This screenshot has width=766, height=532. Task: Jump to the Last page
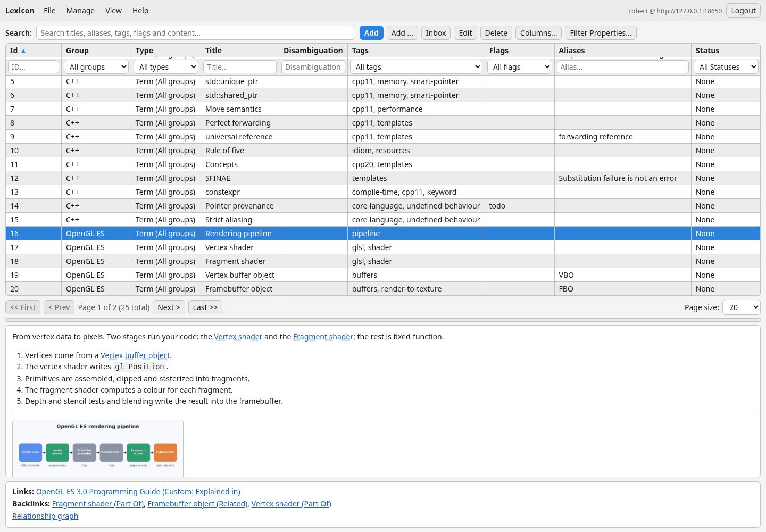[x=205, y=307]
